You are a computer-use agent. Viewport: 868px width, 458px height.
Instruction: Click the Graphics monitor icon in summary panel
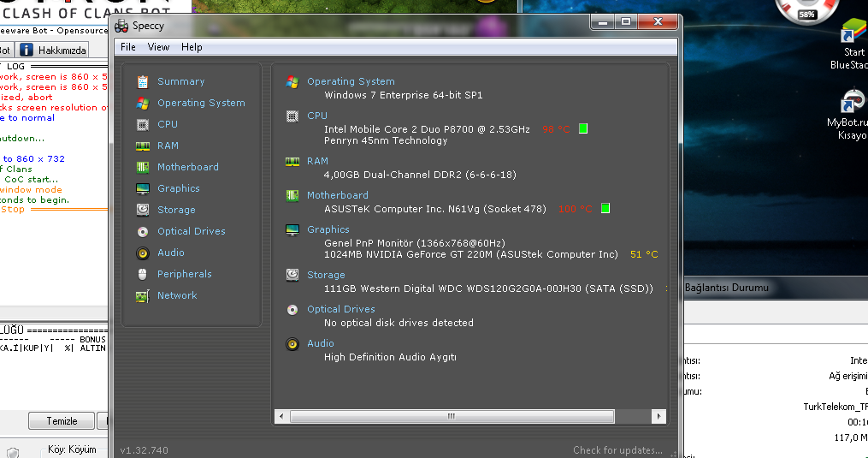[x=292, y=230]
